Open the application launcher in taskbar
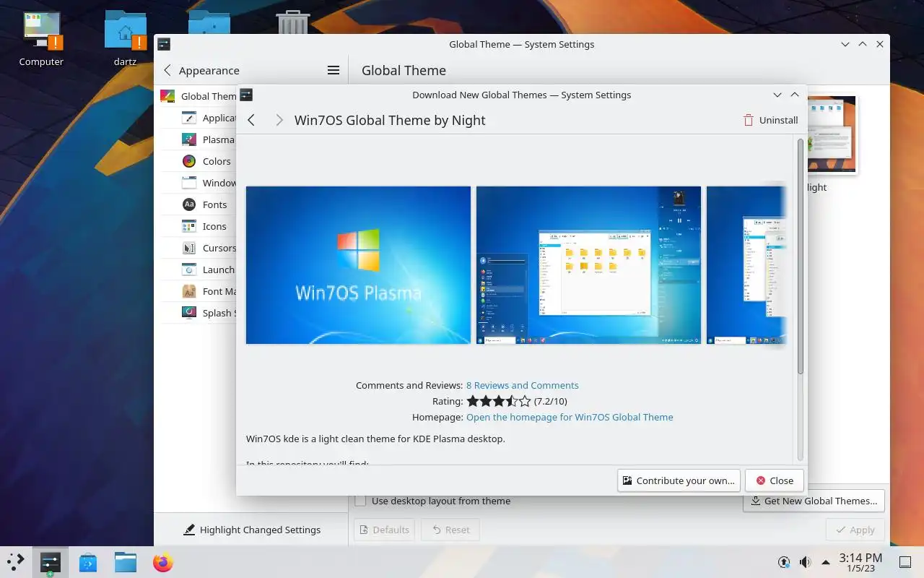The image size is (924, 578). [x=16, y=561]
